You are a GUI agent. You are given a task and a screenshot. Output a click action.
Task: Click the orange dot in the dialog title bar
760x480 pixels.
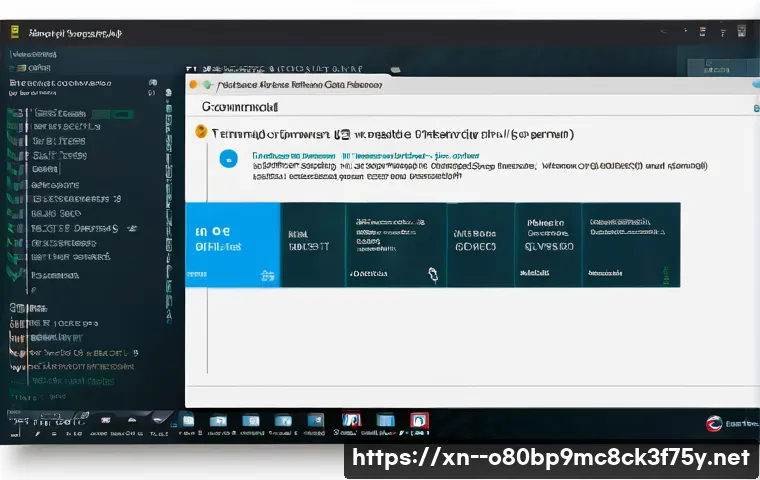pyautogui.click(x=195, y=87)
